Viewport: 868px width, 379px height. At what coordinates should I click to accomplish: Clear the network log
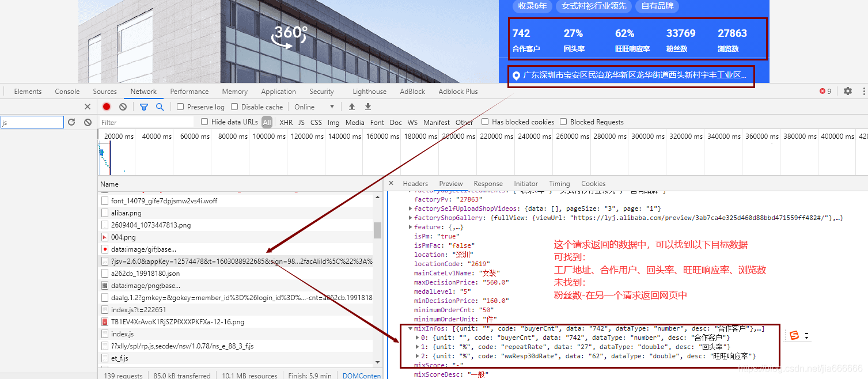tap(123, 107)
